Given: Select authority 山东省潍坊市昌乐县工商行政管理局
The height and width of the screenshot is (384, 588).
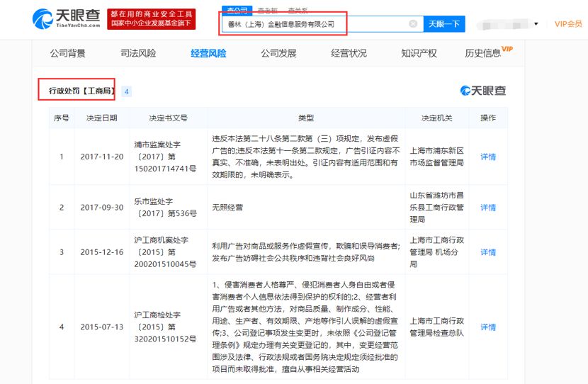Looking at the screenshot, I should 436,208.
